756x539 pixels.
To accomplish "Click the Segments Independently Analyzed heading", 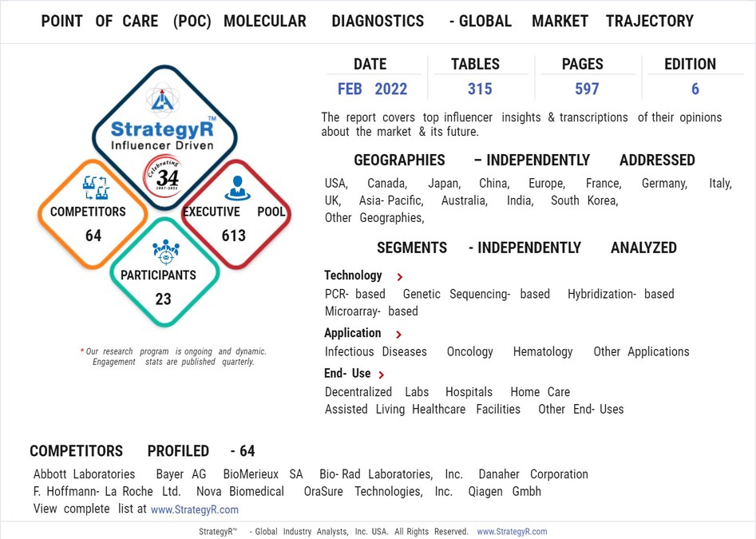I will click(x=527, y=248).
